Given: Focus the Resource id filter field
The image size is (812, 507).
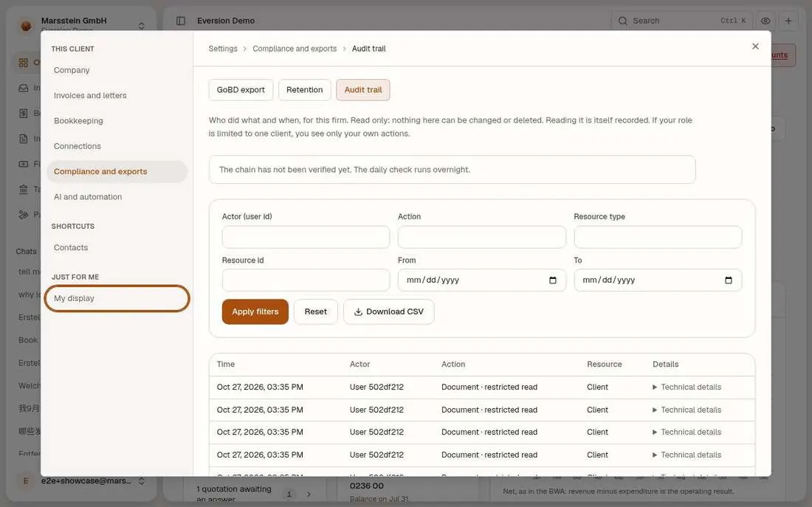Looking at the screenshot, I should point(306,280).
